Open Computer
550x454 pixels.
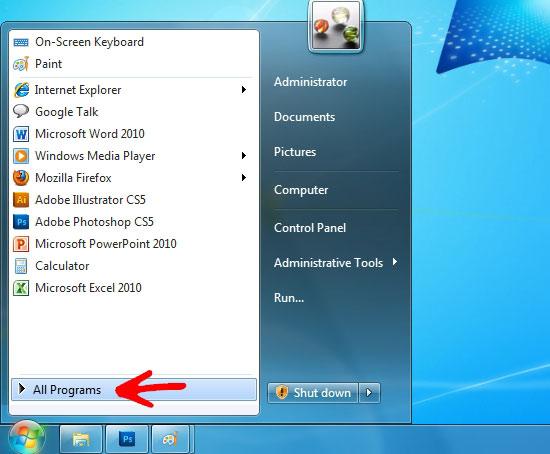[301, 190]
